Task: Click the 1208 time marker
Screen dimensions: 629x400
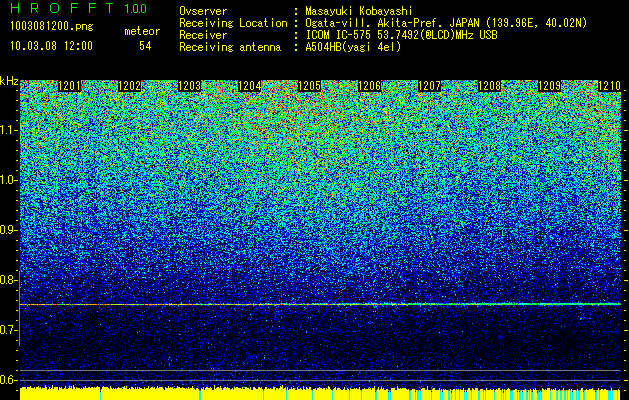Action: pyautogui.click(x=489, y=86)
